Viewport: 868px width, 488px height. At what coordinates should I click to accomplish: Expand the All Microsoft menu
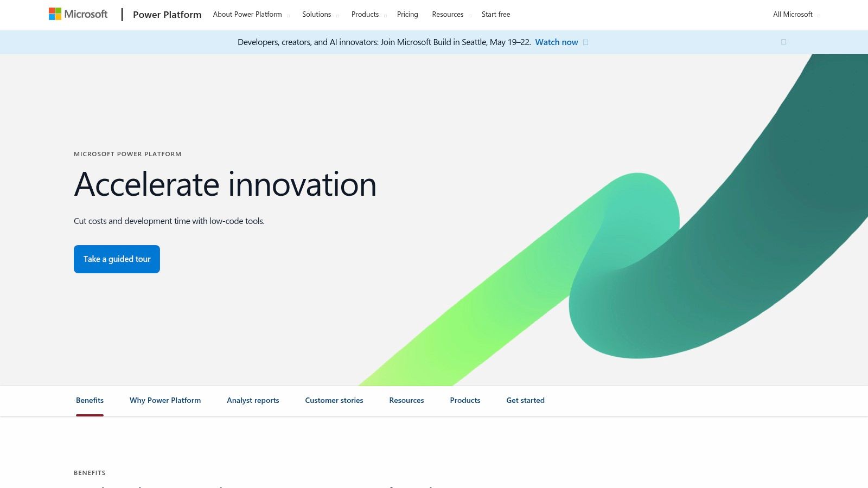click(796, 15)
